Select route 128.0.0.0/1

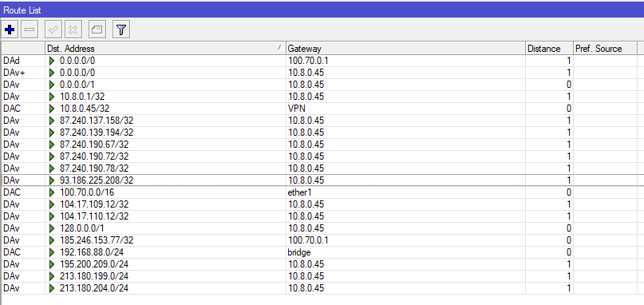click(322, 228)
